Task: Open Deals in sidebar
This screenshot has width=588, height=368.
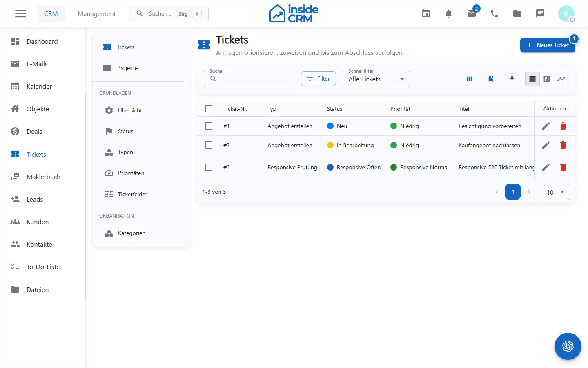Action: click(43, 131)
